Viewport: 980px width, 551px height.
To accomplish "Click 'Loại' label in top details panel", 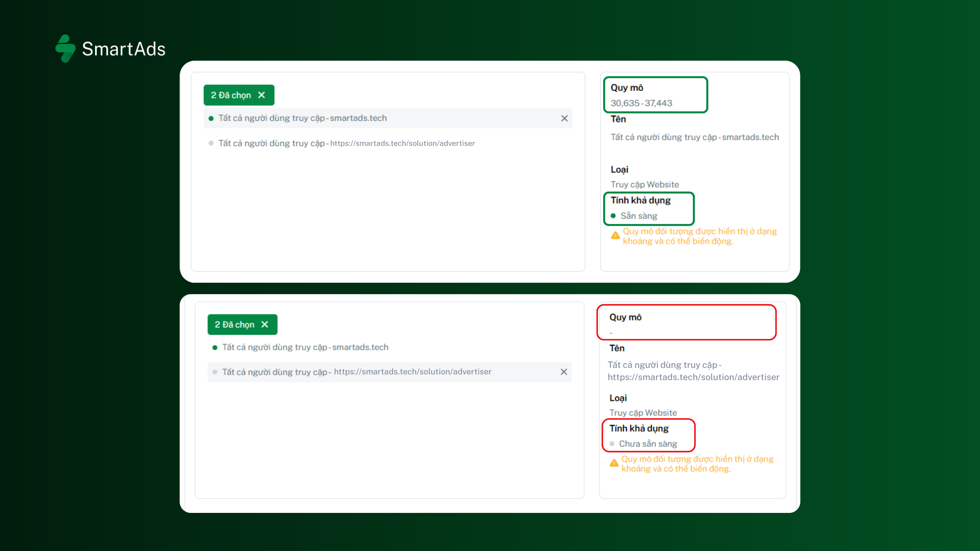I will 619,170.
